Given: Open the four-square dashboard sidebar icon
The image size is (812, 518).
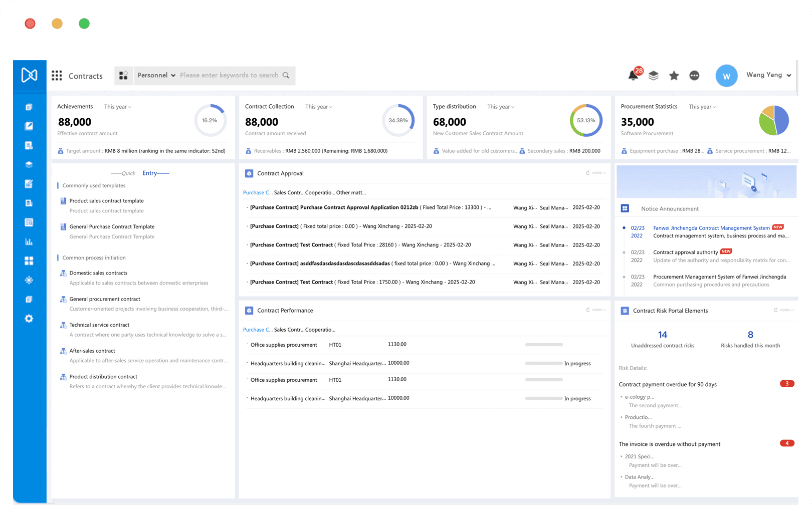Looking at the screenshot, I should coord(29,261).
